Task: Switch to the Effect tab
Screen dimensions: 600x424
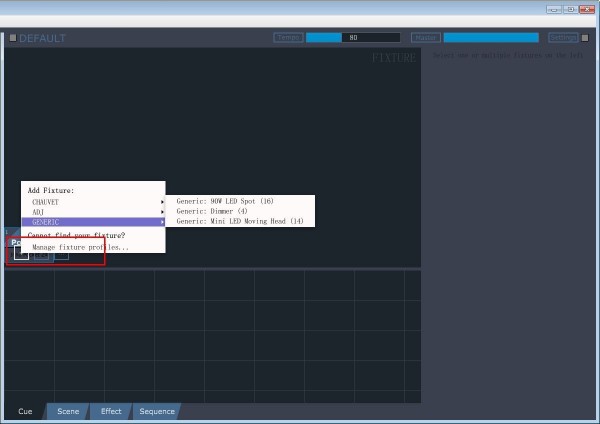Action: 111,411
